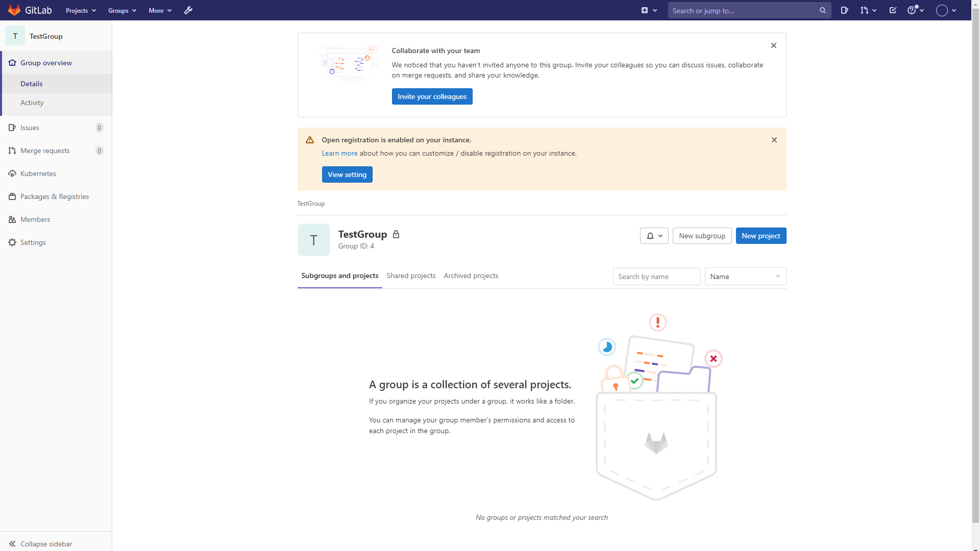
Task: Open the Settings gear in sidebar
Action: (12, 242)
